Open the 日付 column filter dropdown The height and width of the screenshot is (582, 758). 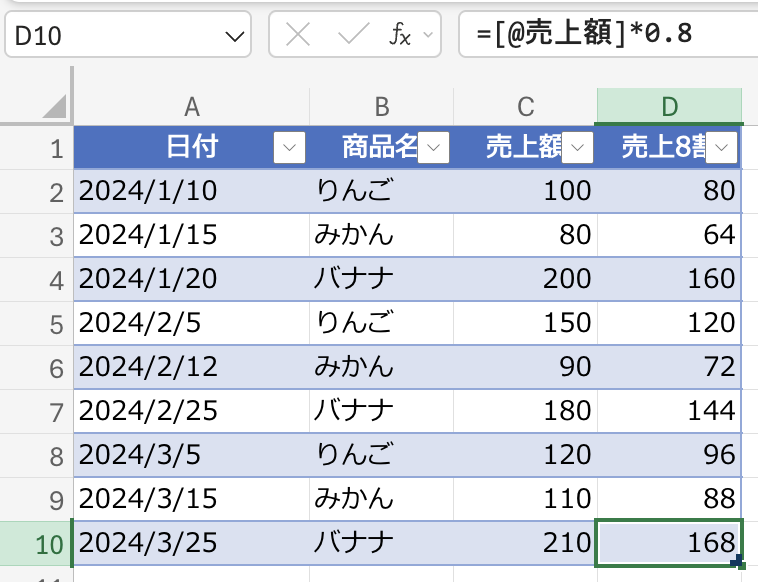coord(289,149)
